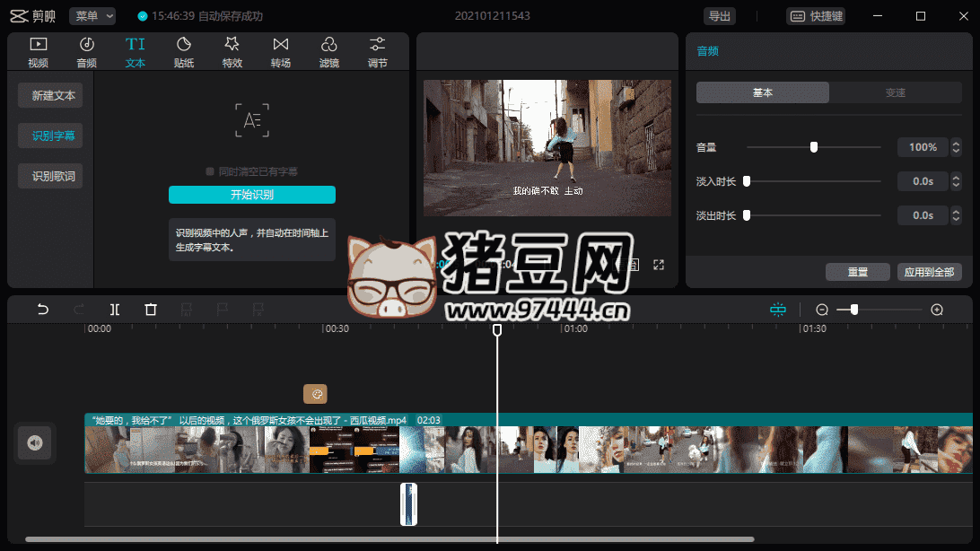Switch to the 变速 speed tab

895,92
